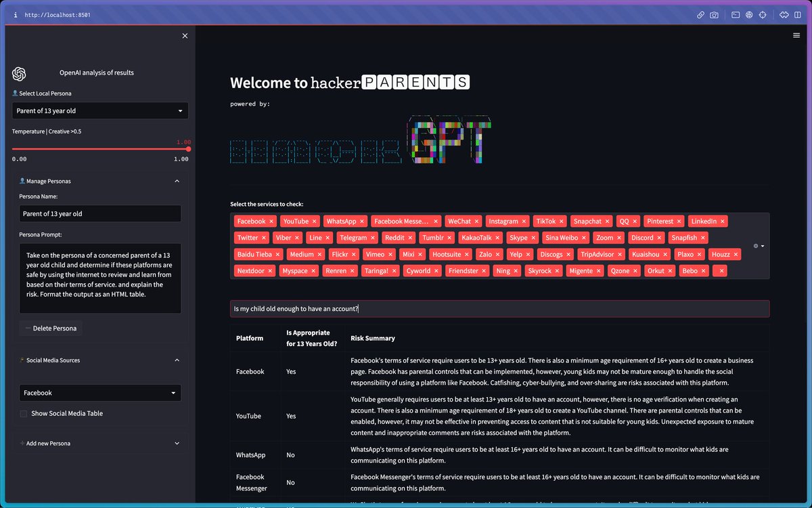
Task: Remove the Zoom tag
Action: tap(619, 238)
